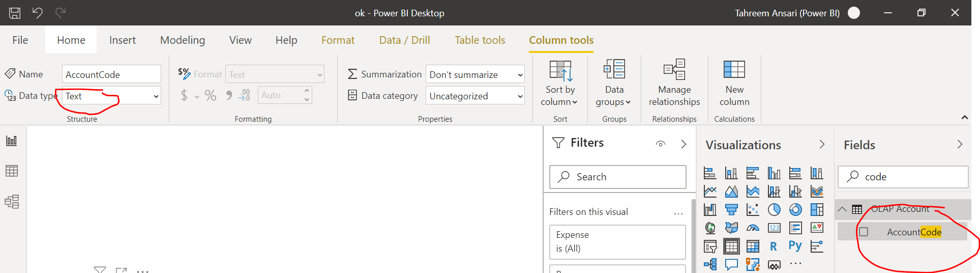Insert a Python (Py) visual
Screen dimensions: 980x273
pyautogui.click(x=795, y=246)
